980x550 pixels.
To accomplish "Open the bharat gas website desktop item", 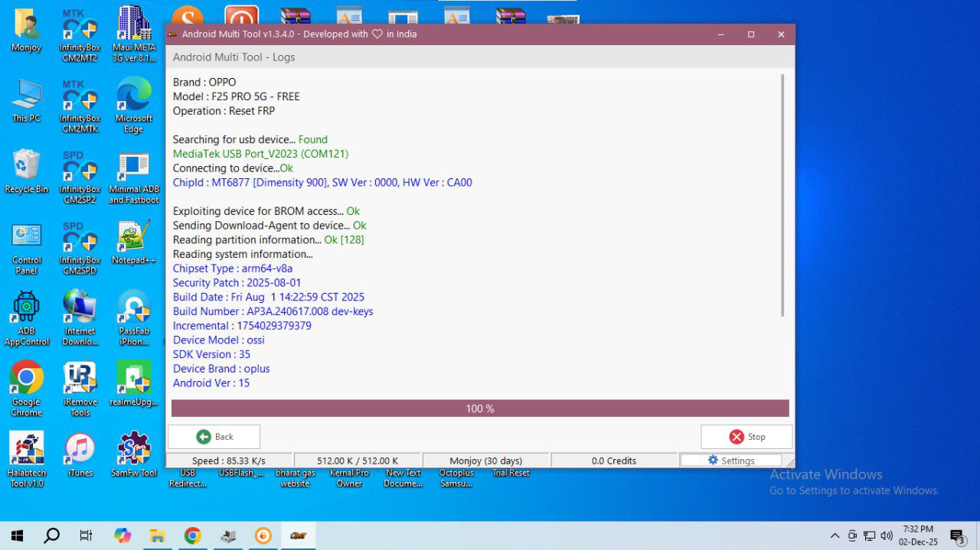I will point(295,478).
